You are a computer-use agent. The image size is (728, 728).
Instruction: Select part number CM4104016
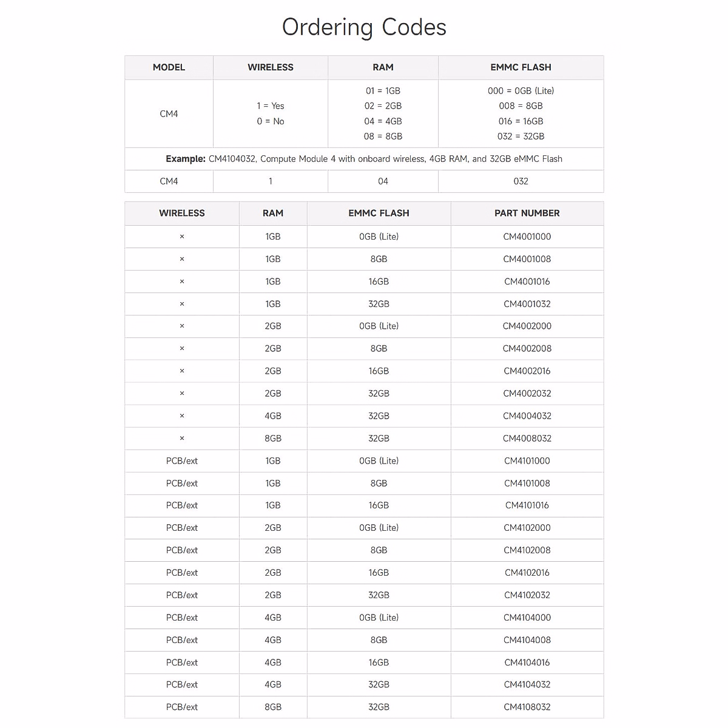527,662
